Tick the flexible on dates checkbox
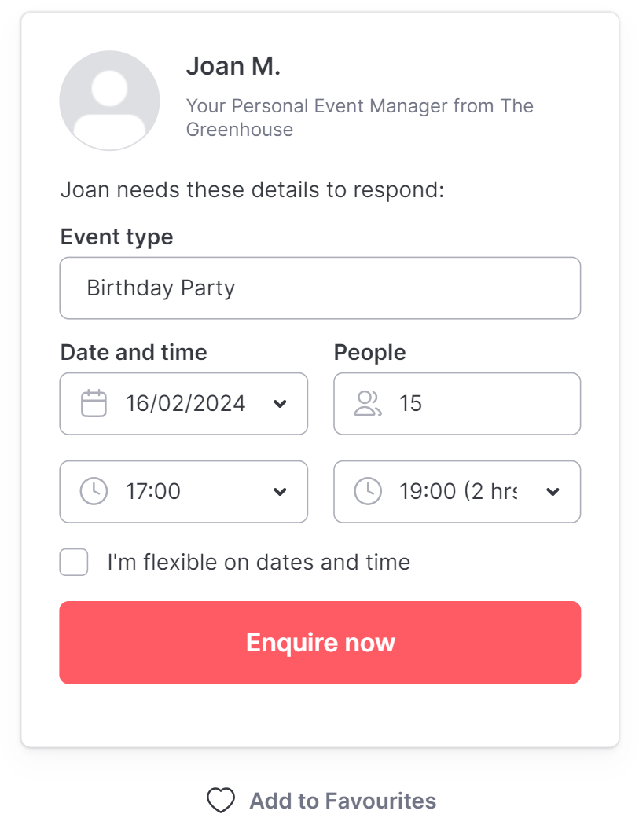639x840 pixels. click(x=74, y=562)
